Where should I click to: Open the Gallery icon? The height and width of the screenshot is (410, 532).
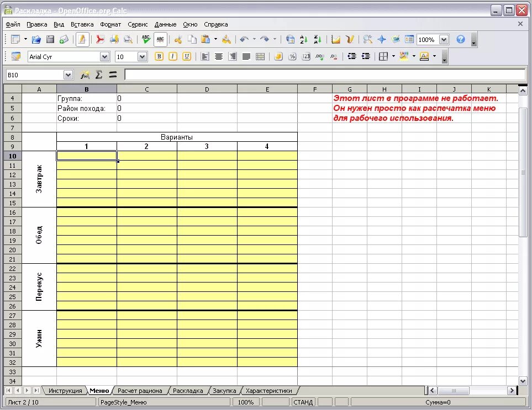point(396,39)
